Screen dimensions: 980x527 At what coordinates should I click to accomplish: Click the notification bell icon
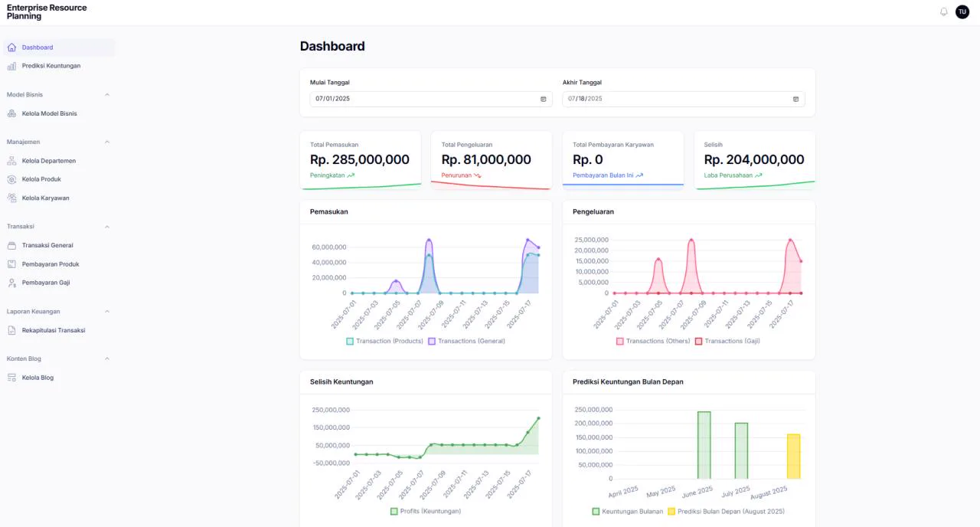click(944, 11)
